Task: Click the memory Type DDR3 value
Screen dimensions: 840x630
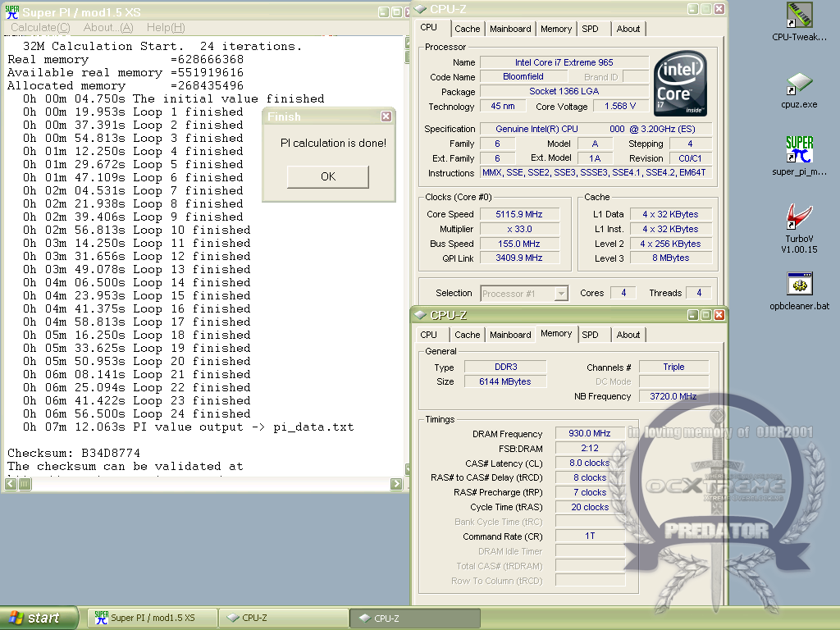Action: [505, 367]
